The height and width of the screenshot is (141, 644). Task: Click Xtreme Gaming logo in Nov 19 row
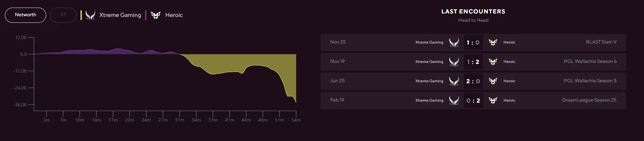[x=454, y=62]
